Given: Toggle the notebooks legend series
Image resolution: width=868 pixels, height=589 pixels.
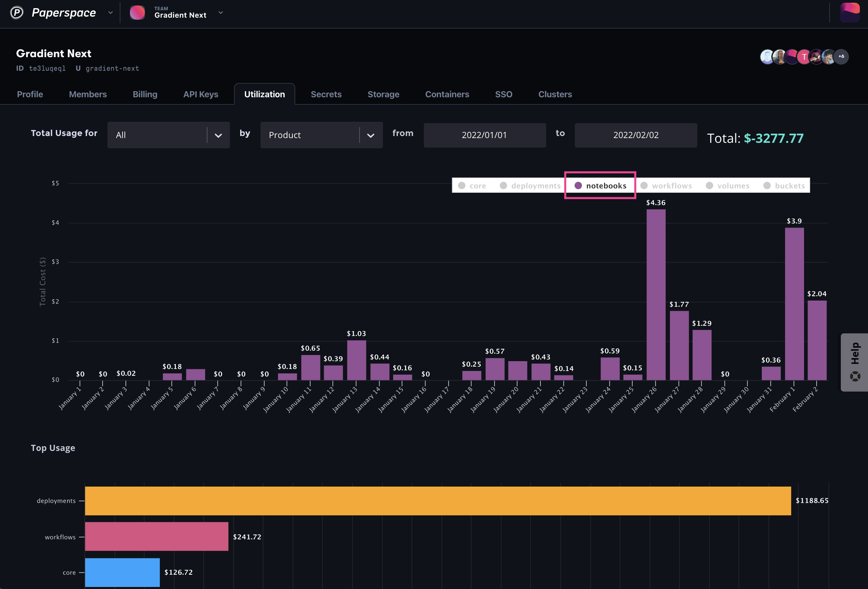Looking at the screenshot, I should (x=600, y=186).
